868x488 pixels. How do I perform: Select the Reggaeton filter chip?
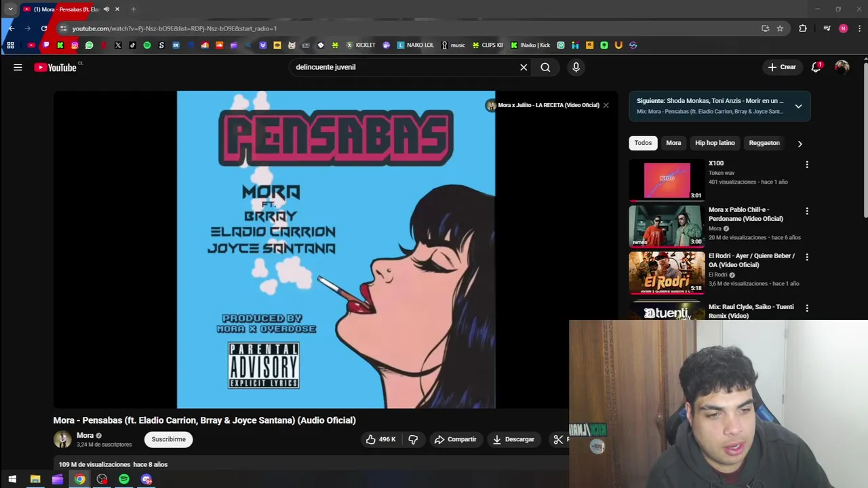(x=764, y=143)
